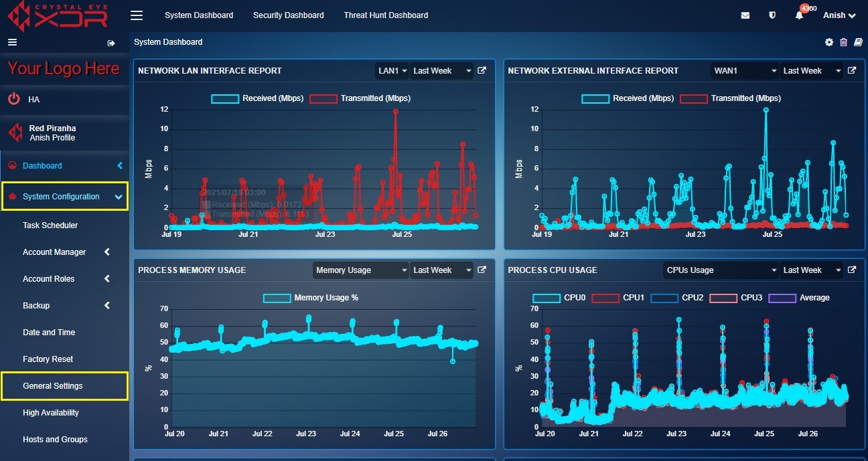Open the CPUs Usage dropdown
868x461 pixels.
point(721,270)
